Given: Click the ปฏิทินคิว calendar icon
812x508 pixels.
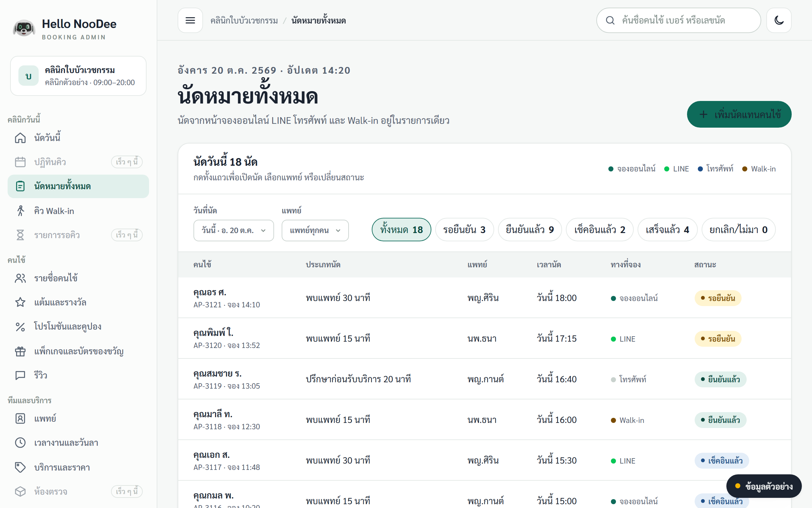Looking at the screenshot, I should pyautogui.click(x=20, y=162).
